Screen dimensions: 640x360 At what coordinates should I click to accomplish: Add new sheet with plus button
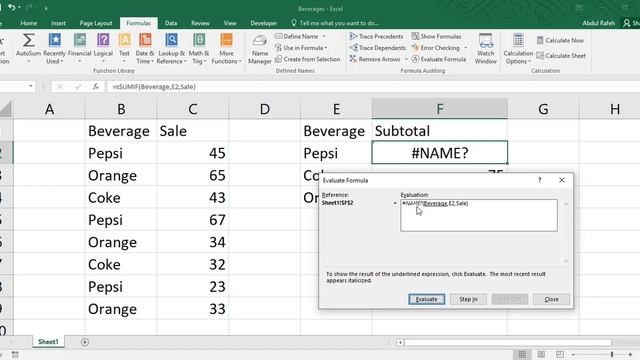(84, 342)
